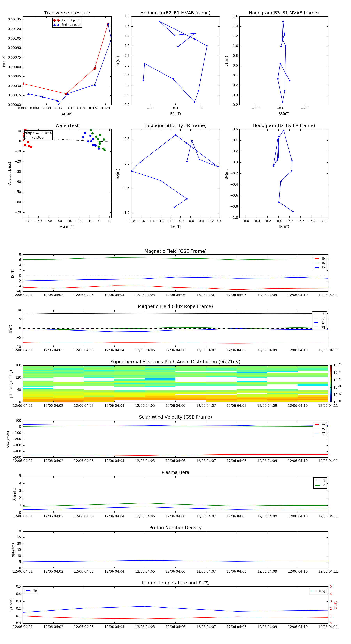
Task: Click the "Hodogram(B2_B1 MVAB frame)" title
Action: point(175,13)
